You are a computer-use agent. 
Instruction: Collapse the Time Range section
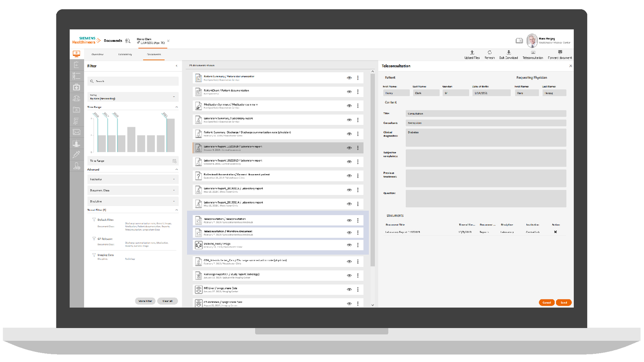point(176,107)
